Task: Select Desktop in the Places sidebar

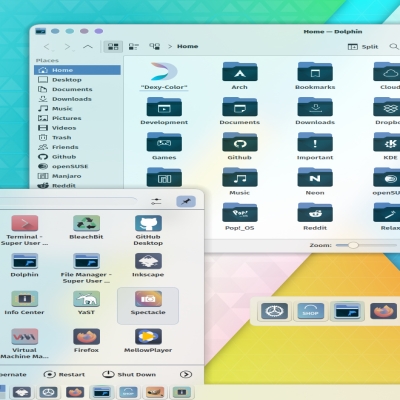Action: pos(77,80)
